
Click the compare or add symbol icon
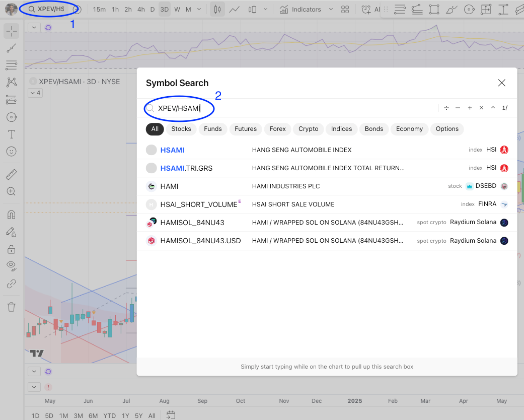77,10
